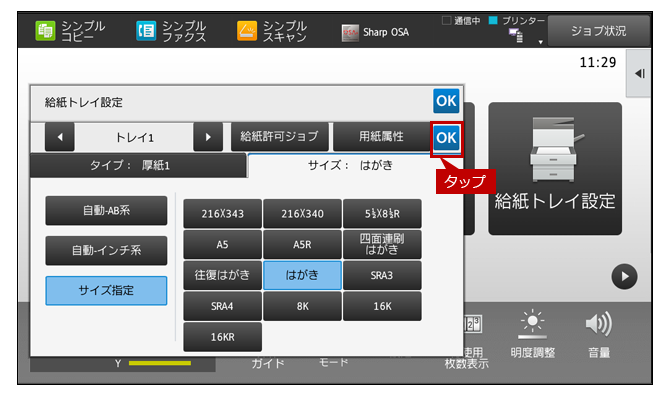Select 四面連刷はがき paper size
Screen dimensions: 670x396
pos(382,244)
